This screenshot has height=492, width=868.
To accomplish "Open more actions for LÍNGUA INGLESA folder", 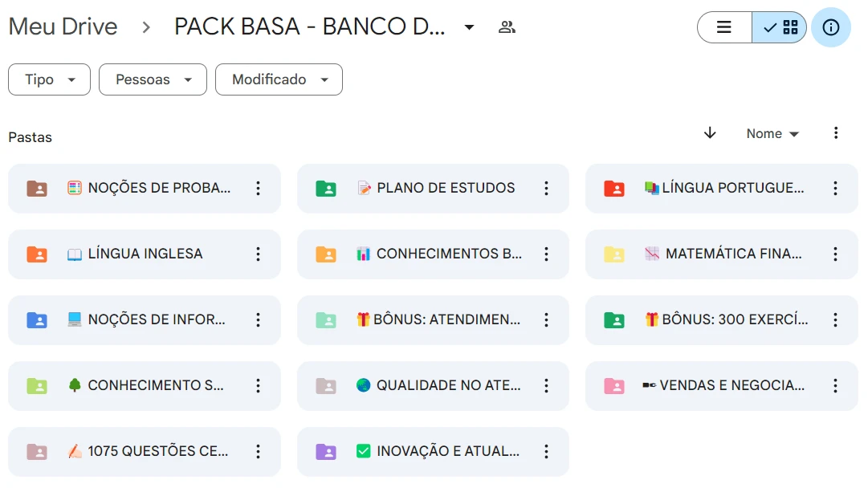I will click(258, 254).
